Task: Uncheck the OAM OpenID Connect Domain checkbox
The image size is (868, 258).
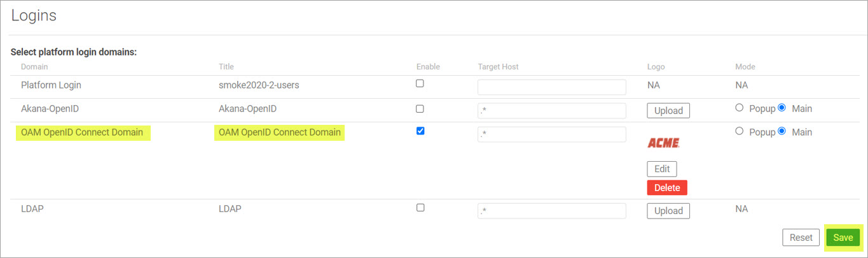Action: pyautogui.click(x=420, y=131)
